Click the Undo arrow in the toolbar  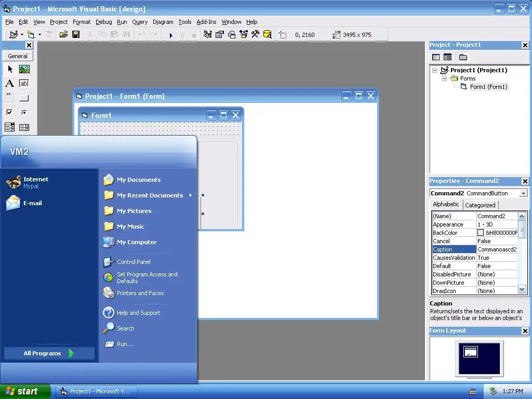(142, 34)
